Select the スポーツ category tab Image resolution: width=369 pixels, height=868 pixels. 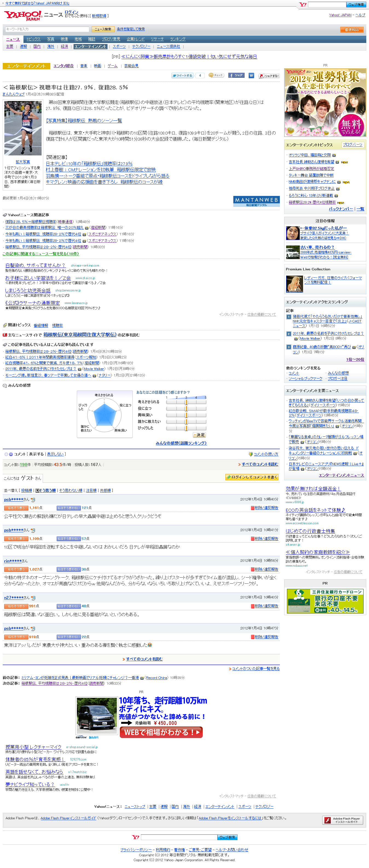coord(119,47)
